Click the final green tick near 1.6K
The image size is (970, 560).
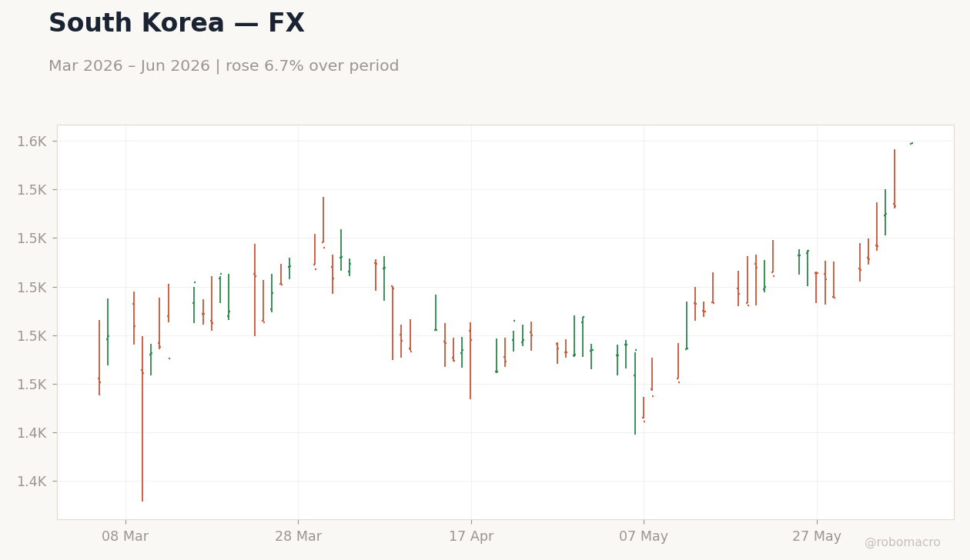tap(911, 143)
